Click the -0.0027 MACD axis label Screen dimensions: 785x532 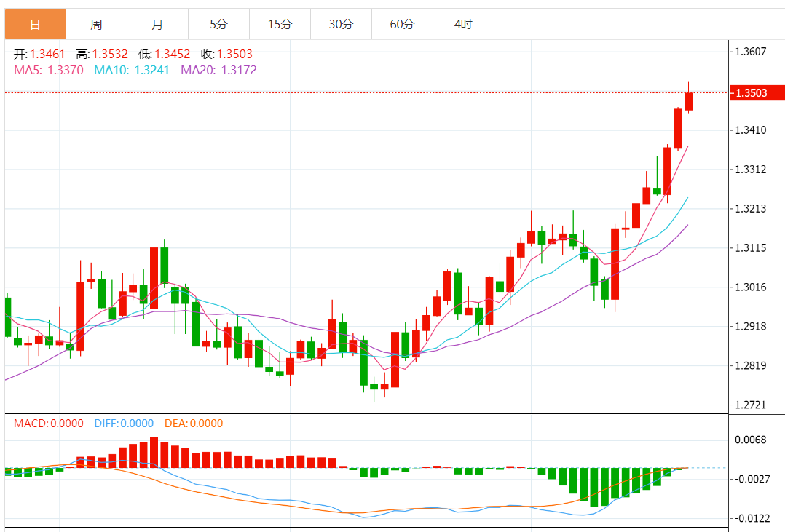pyautogui.click(x=751, y=479)
